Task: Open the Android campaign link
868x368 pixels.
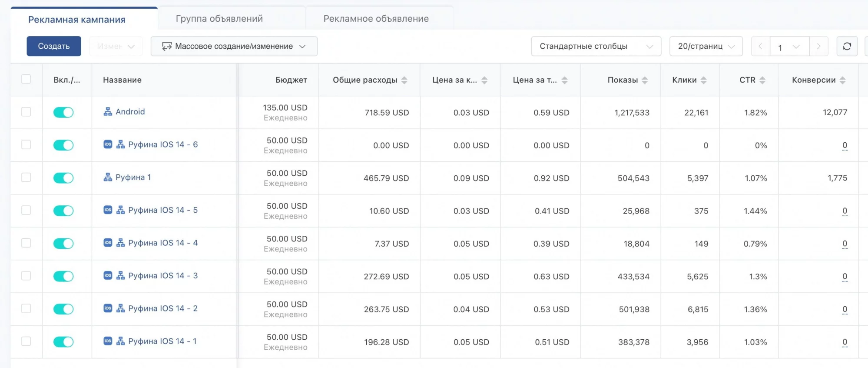Action: click(130, 112)
